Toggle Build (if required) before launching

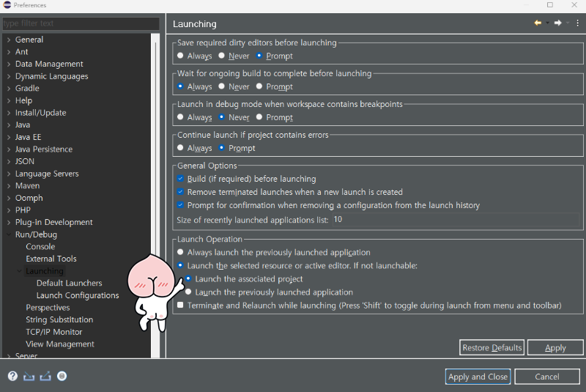[x=180, y=179]
